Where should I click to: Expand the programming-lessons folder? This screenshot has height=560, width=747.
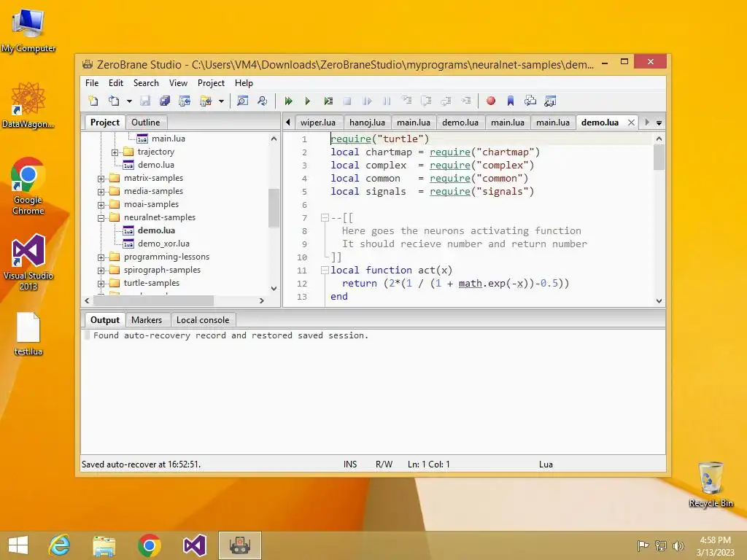point(101,257)
